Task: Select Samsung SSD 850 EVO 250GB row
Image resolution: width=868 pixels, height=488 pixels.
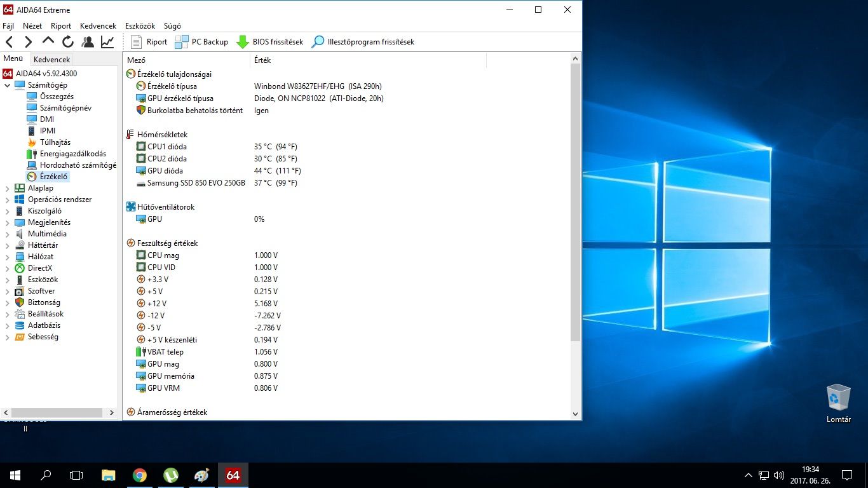Action: (346, 183)
